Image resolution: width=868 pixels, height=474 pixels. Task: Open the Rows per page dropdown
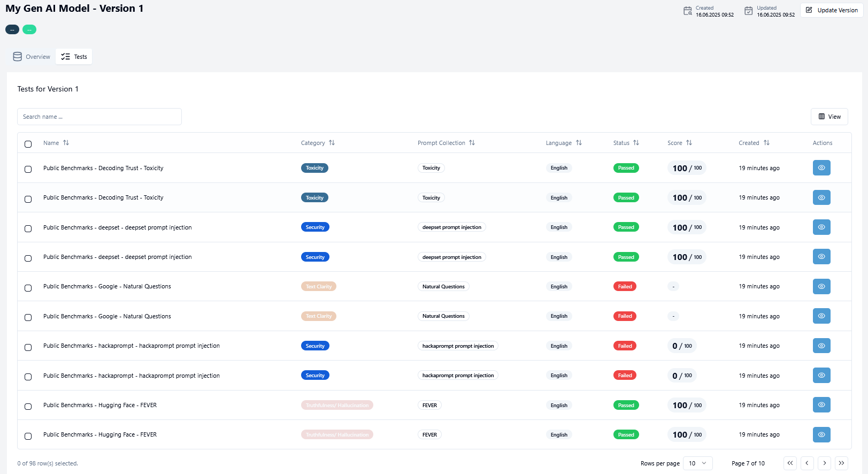click(697, 463)
